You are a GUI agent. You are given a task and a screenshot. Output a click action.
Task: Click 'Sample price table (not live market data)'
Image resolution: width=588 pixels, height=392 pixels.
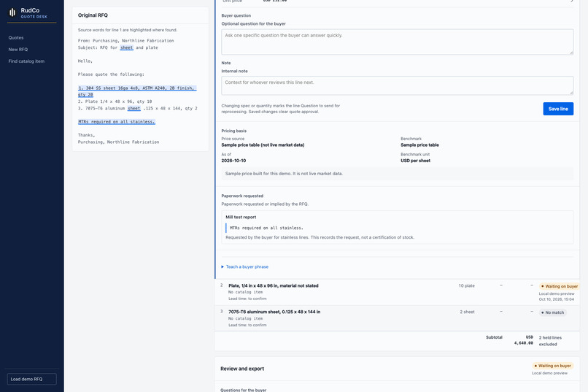tap(263, 145)
